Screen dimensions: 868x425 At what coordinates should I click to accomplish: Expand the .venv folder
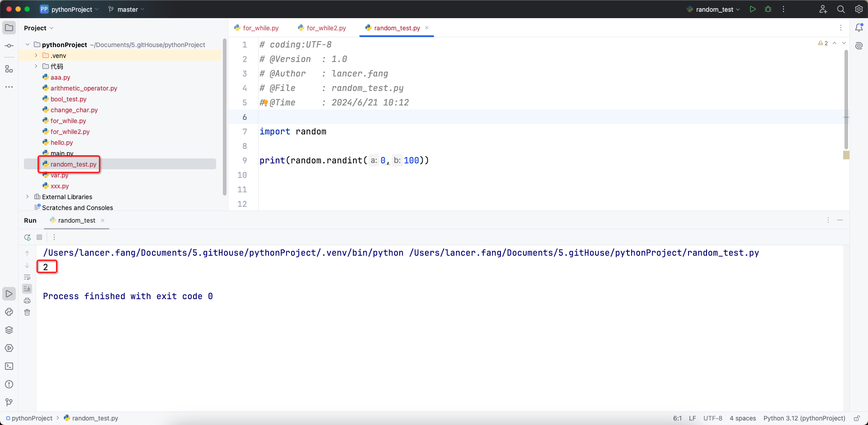[36, 55]
